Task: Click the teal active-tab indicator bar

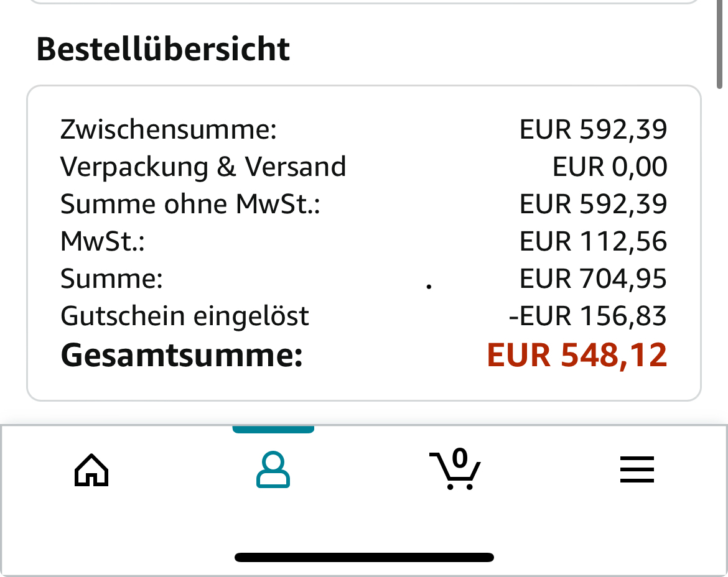Action: click(x=273, y=429)
